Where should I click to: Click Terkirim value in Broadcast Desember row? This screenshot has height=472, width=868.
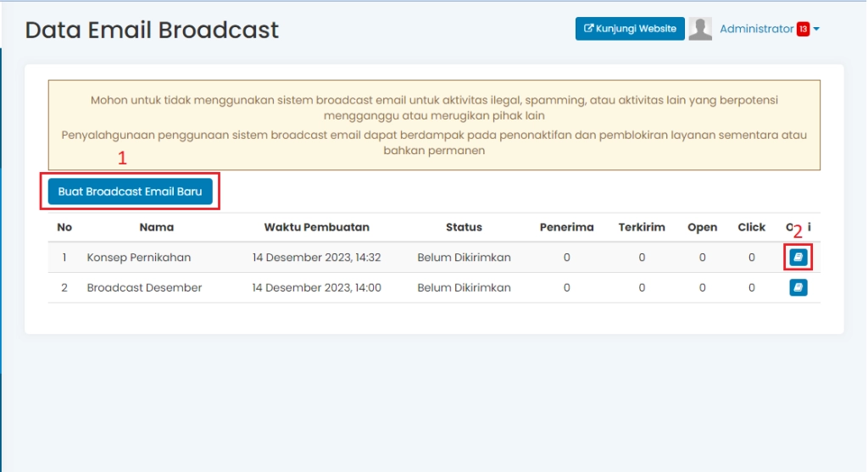pyautogui.click(x=642, y=288)
